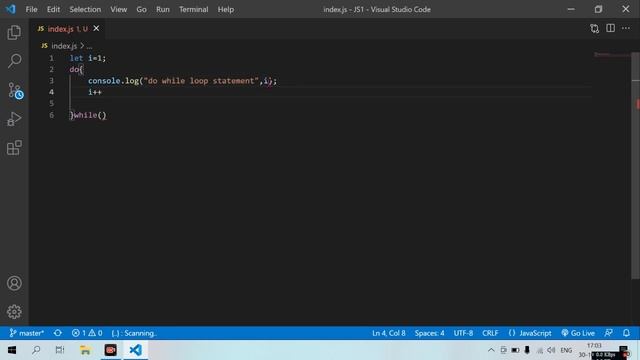Viewport: 640px width, 360px height.
Task: Open the Search view in activity bar
Action: coord(14,61)
